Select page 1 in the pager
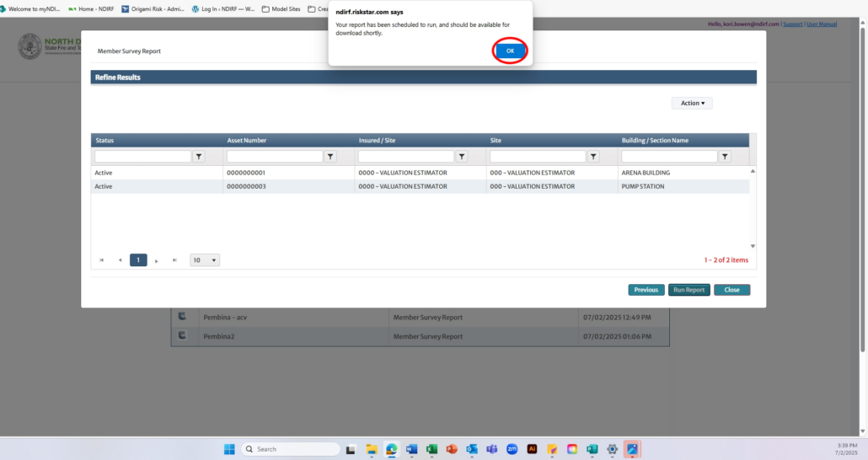The image size is (868, 460). (138, 260)
